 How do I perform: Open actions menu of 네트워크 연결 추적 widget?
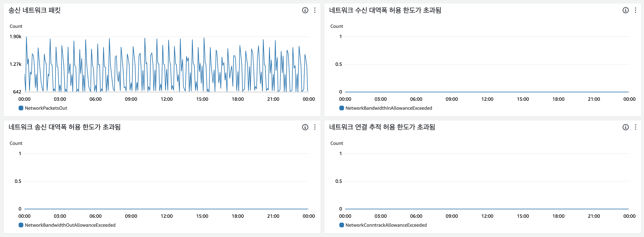coord(635,127)
